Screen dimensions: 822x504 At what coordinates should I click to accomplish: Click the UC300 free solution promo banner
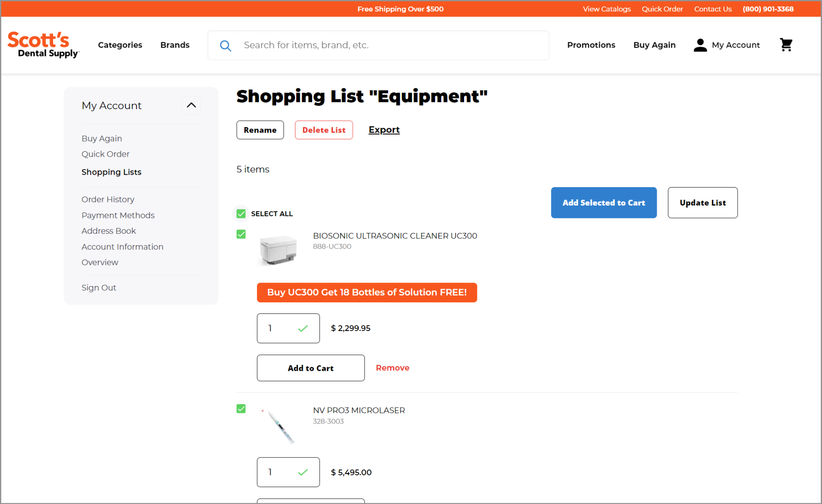pos(367,292)
